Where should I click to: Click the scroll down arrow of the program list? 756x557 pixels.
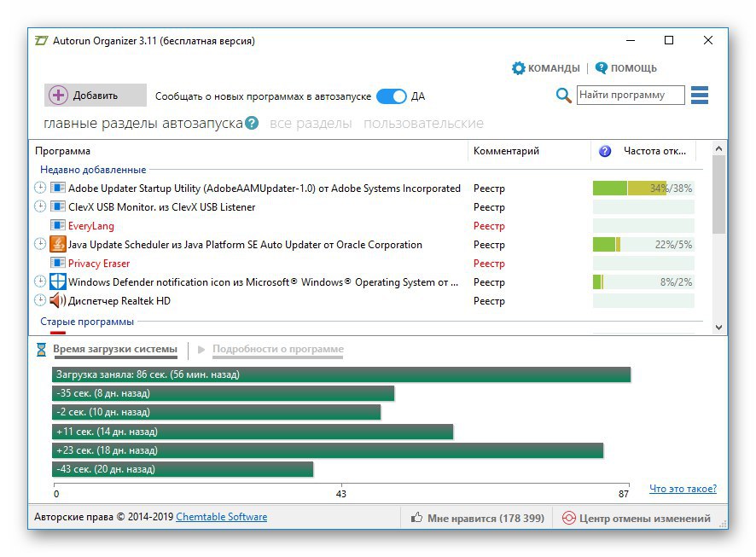pos(718,328)
